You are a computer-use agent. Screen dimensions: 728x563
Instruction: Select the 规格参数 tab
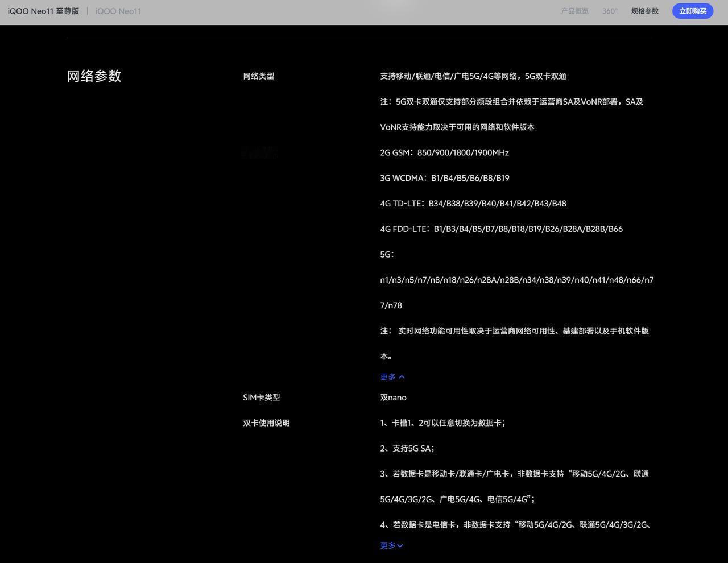point(644,11)
